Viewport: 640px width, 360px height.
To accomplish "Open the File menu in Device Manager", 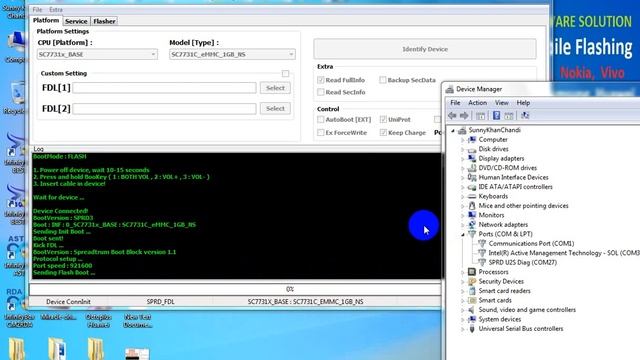I will coord(455,103).
